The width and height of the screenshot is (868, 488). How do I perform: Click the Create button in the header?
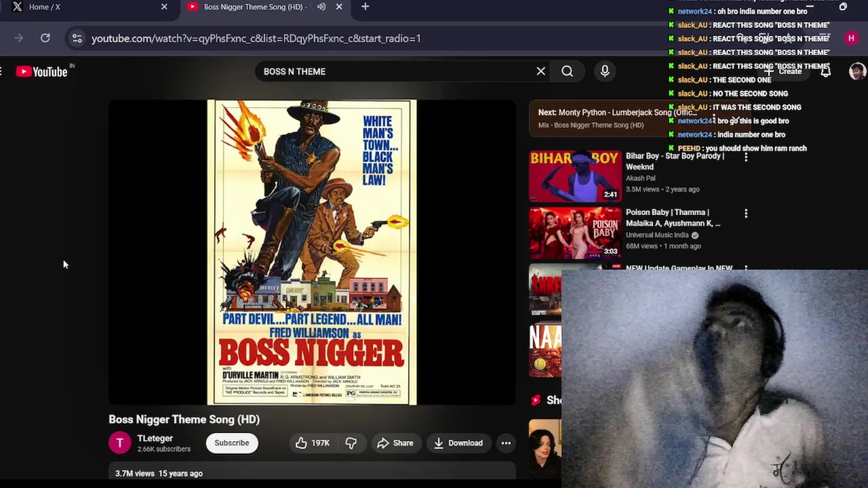pyautogui.click(x=783, y=71)
